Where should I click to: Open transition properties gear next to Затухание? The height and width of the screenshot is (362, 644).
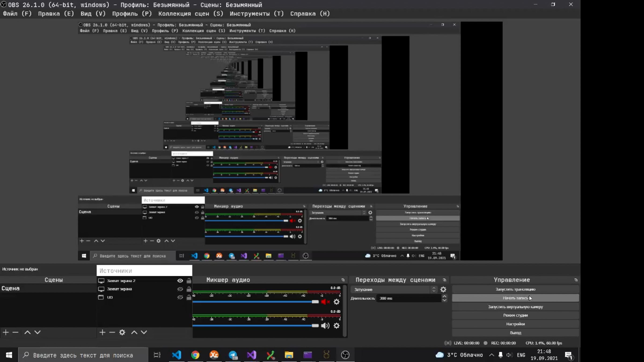click(x=443, y=290)
